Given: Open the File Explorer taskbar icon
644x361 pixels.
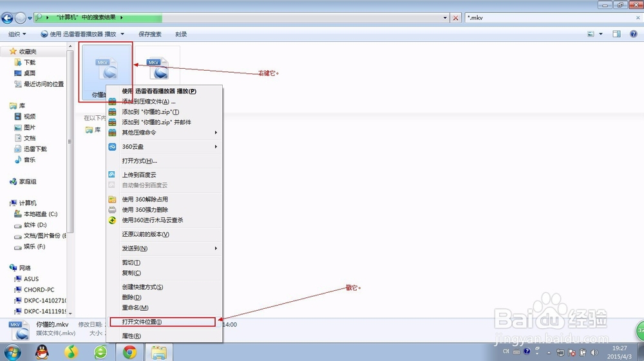Looking at the screenshot, I should tap(159, 352).
